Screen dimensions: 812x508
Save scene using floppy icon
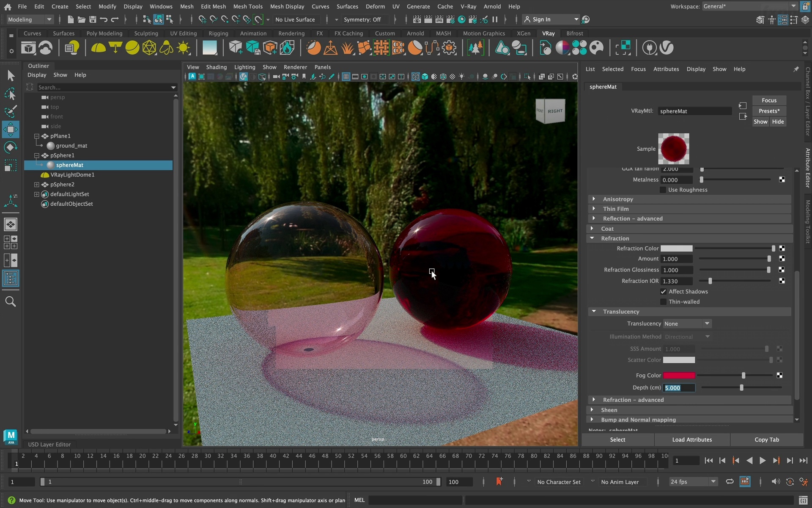pos(93,19)
